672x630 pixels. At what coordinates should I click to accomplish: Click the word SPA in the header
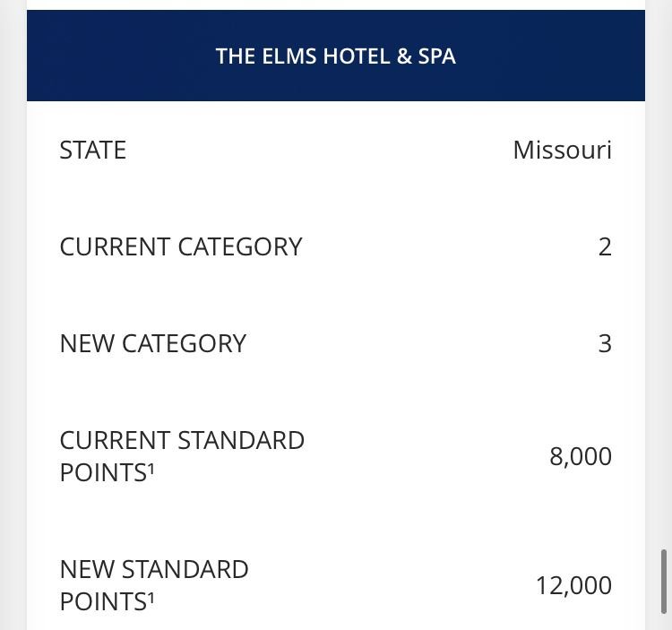[437, 56]
